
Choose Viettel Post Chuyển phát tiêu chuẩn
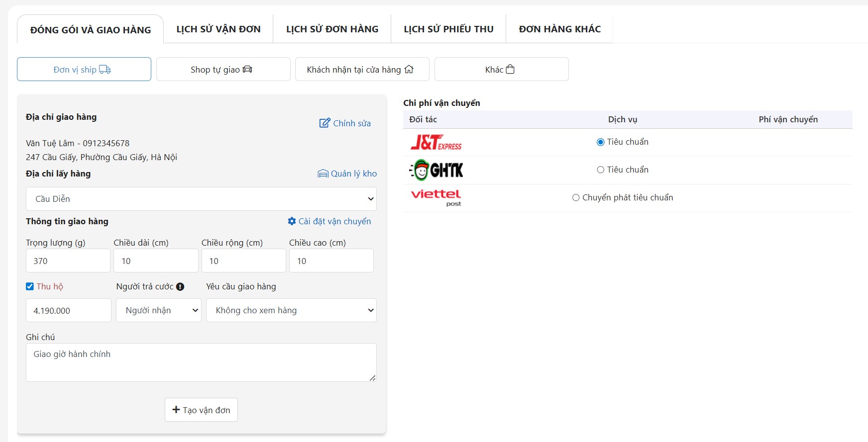(x=576, y=198)
